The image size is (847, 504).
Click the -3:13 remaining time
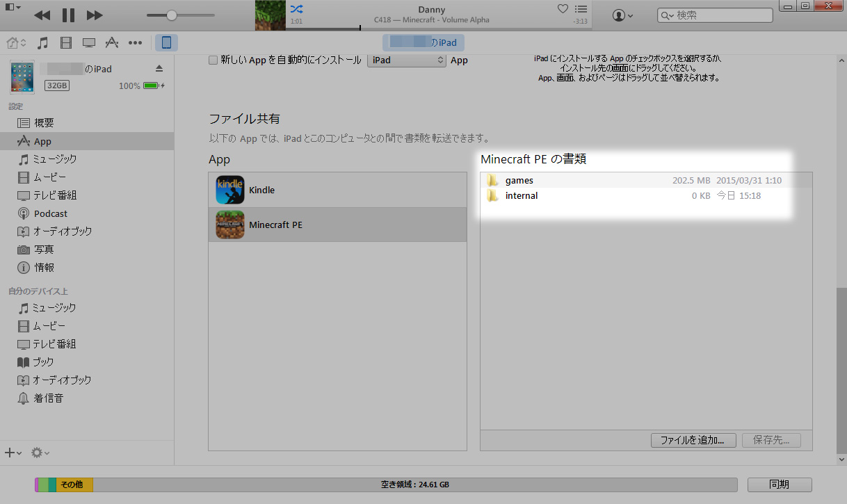(579, 22)
